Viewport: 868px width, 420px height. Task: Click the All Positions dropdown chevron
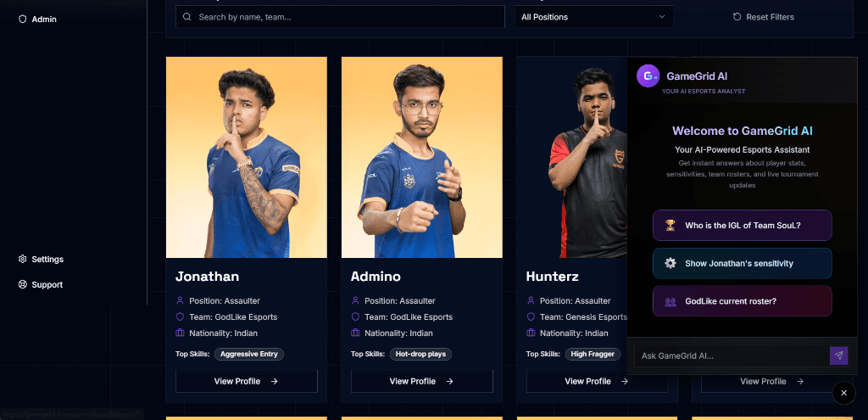coord(662,17)
